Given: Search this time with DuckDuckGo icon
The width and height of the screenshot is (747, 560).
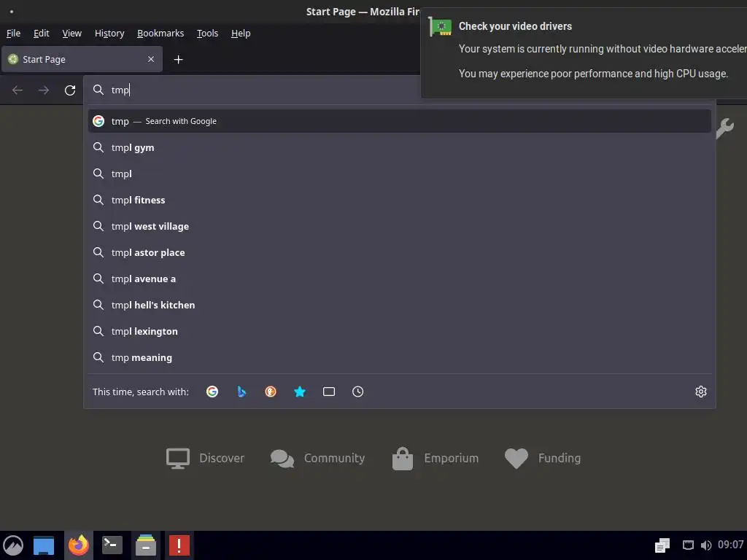Looking at the screenshot, I should (271, 392).
